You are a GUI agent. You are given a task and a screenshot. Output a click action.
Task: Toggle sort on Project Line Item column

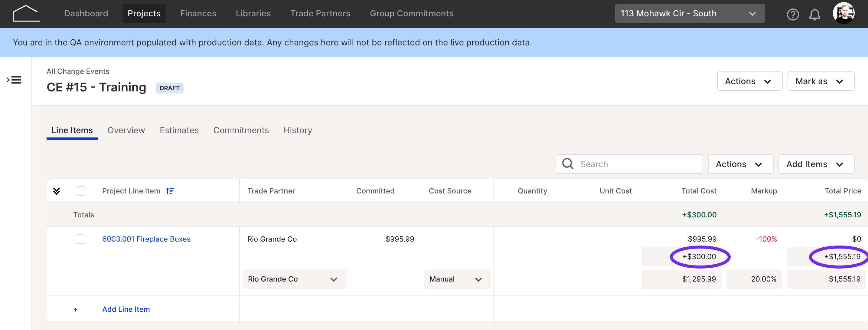point(170,191)
